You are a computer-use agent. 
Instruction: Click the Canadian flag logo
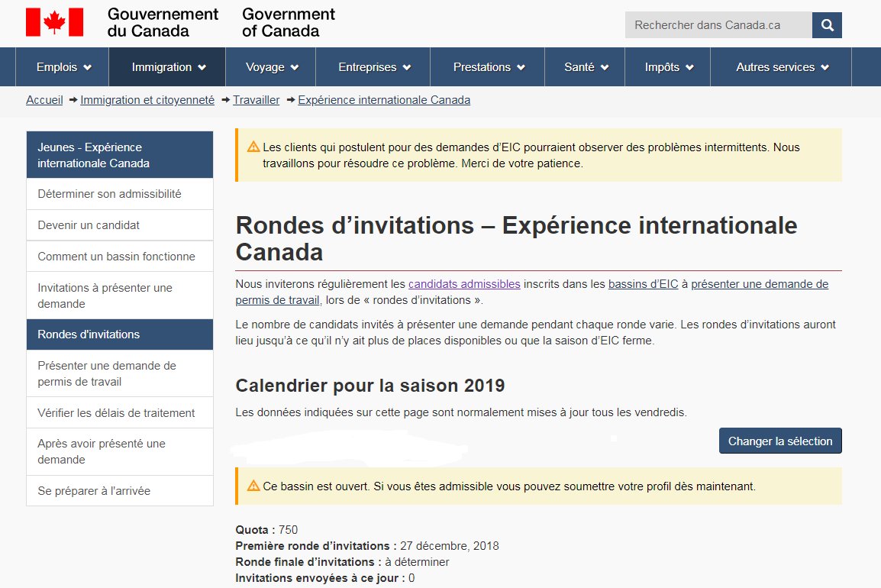point(54,22)
